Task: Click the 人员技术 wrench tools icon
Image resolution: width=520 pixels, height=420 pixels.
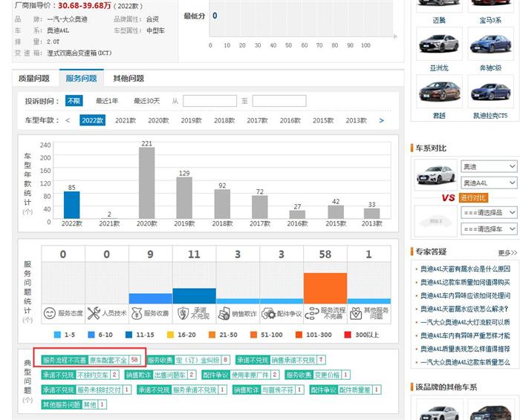Action: [x=94, y=313]
